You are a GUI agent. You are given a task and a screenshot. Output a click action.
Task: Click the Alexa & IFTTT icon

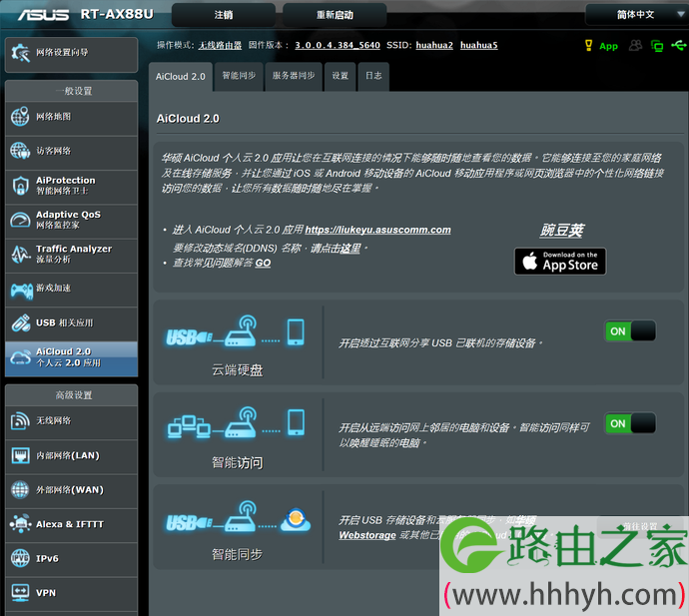pyautogui.click(x=20, y=524)
